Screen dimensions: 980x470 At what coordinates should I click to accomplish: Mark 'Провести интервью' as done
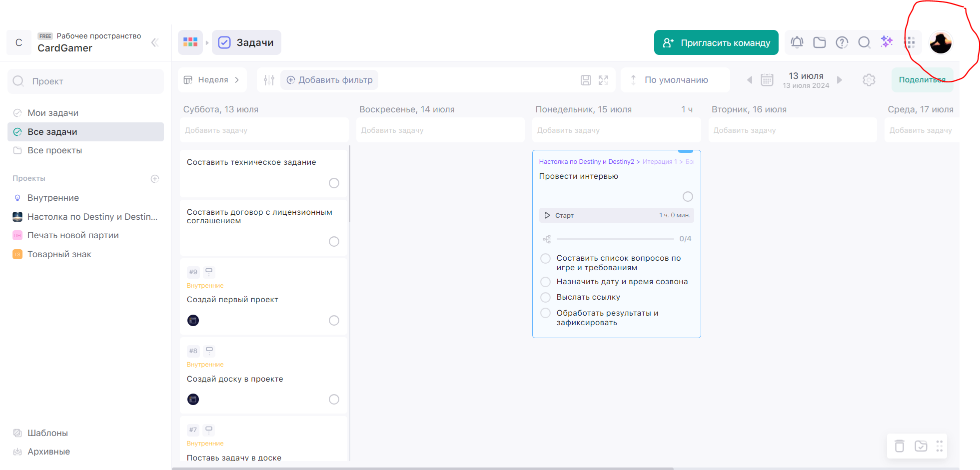[x=688, y=197]
